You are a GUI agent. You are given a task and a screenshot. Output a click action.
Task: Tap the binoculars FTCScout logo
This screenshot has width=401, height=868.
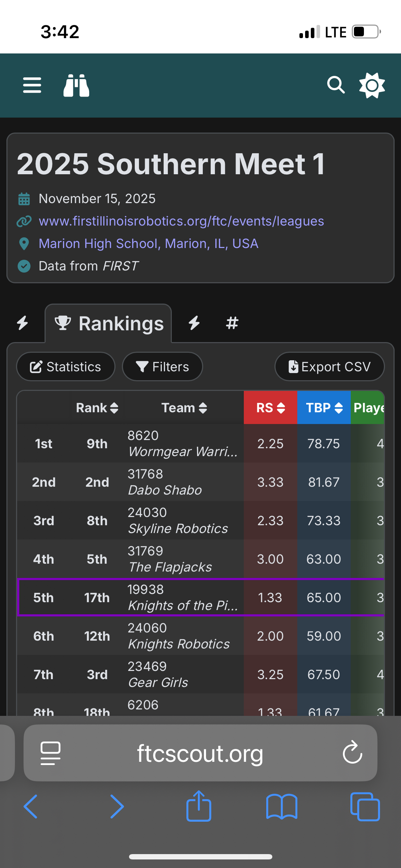click(76, 86)
